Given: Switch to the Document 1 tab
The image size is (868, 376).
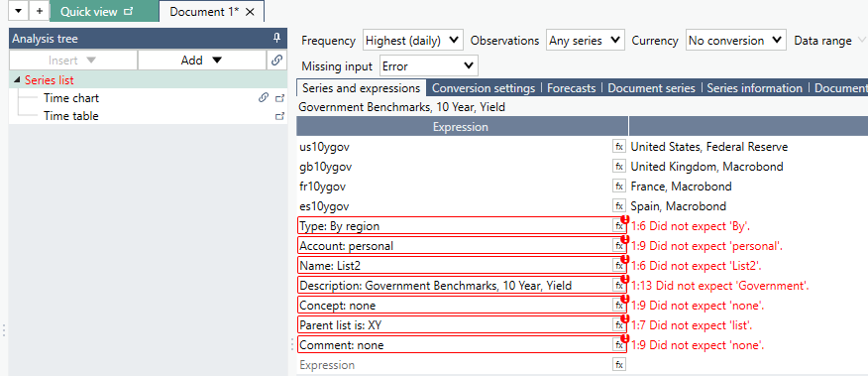Looking at the screenshot, I should tap(211, 12).
